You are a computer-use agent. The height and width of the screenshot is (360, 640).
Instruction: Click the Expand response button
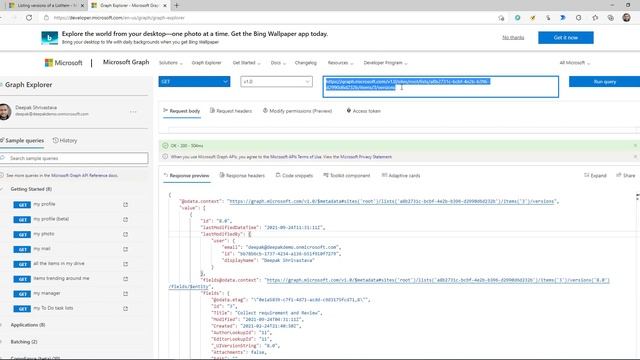[595, 176]
